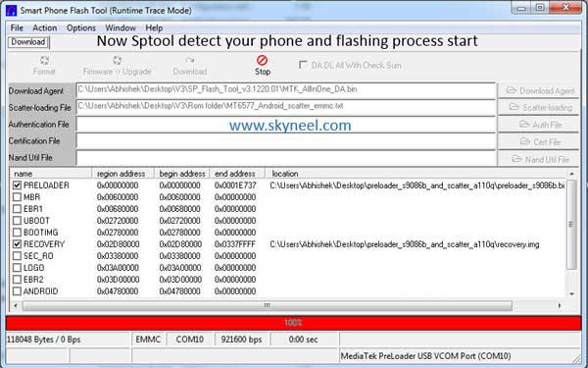Click the EMMC status bar entry
Image resolution: width=588 pixels, height=368 pixels.
pos(148,340)
